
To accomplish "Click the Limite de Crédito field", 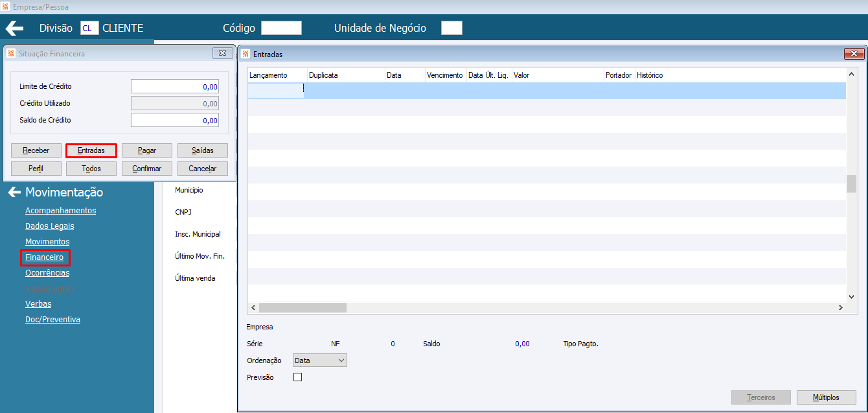I will (x=175, y=86).
